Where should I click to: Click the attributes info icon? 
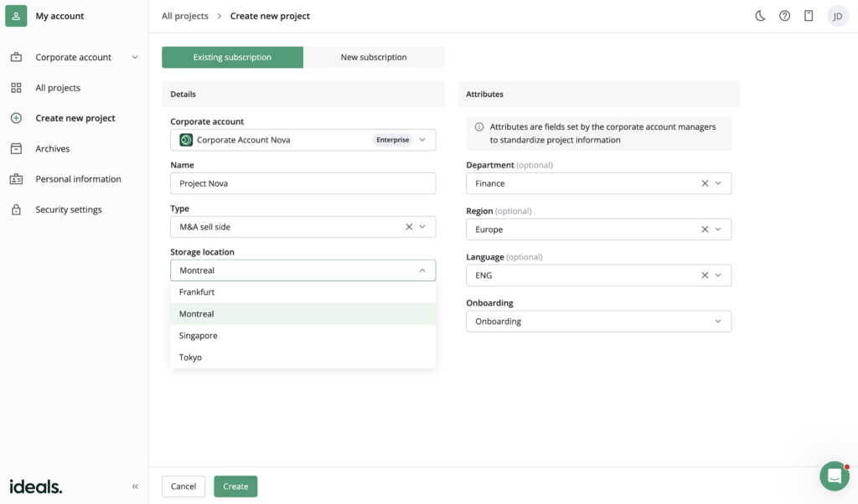coord(479,126)
